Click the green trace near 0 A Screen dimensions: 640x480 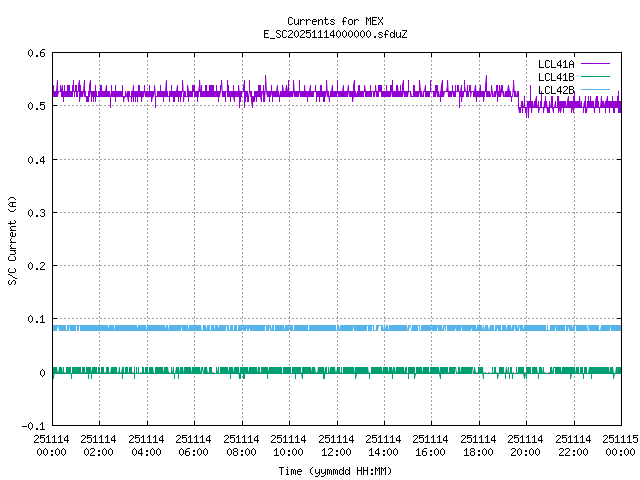pyautogui.click(x=300, y=370)
